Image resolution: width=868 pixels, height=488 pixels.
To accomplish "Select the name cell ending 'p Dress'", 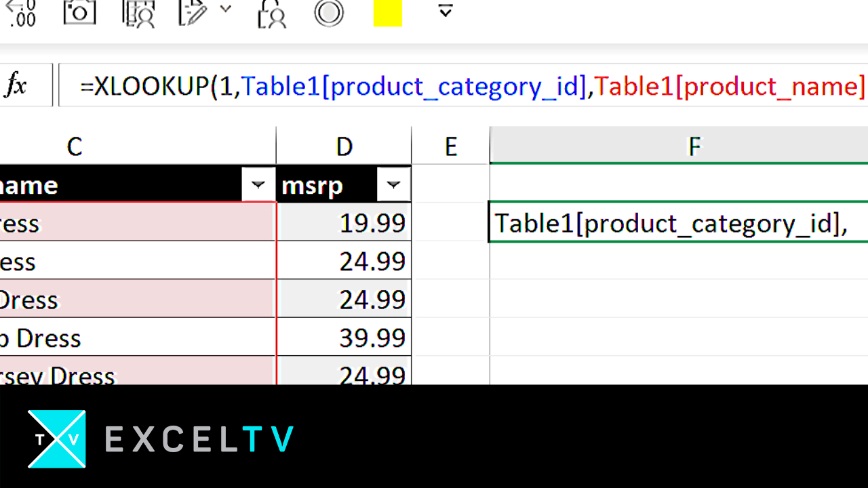I will [138, 338].
